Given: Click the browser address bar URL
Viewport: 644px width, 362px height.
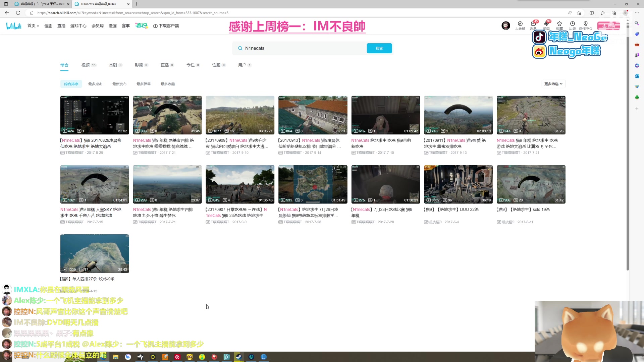Looking at the screenshot, I should tap(133, 13).
